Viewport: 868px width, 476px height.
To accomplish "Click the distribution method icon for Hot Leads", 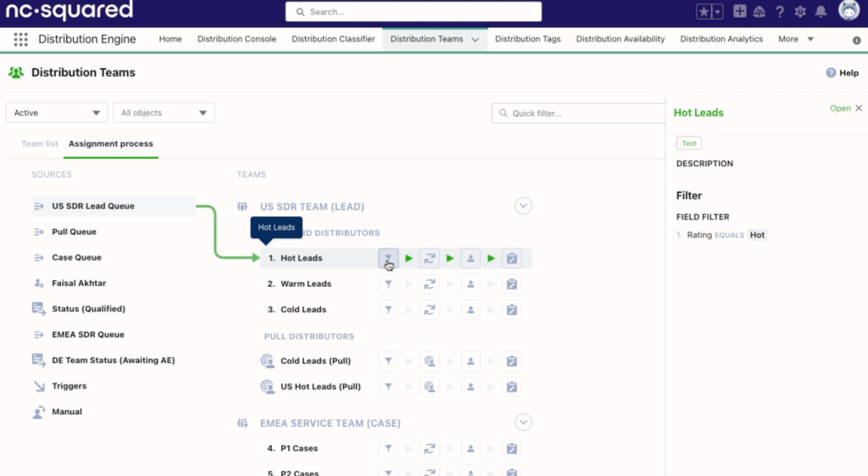I will click(430, 258).
